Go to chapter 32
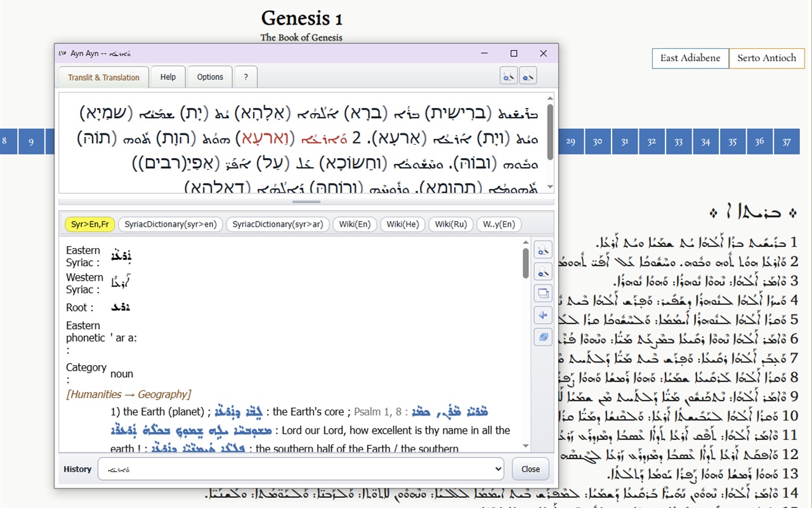The image size is (812, 508). click(652, 142)
